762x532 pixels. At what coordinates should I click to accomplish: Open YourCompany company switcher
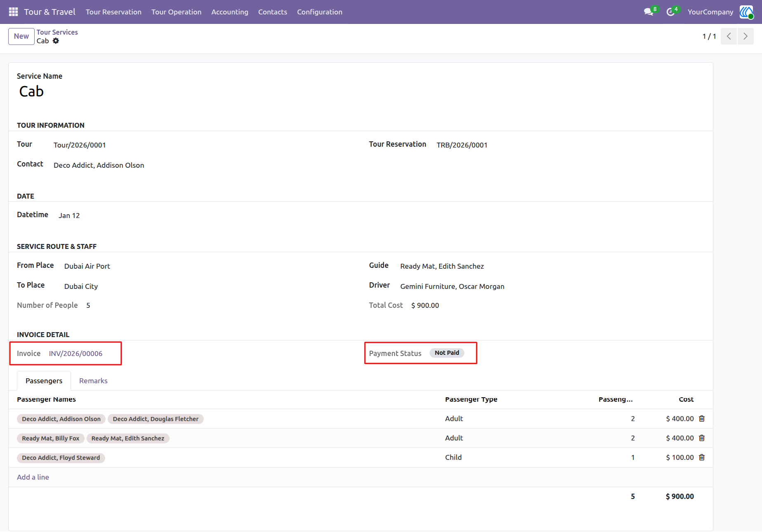(710, 12)
